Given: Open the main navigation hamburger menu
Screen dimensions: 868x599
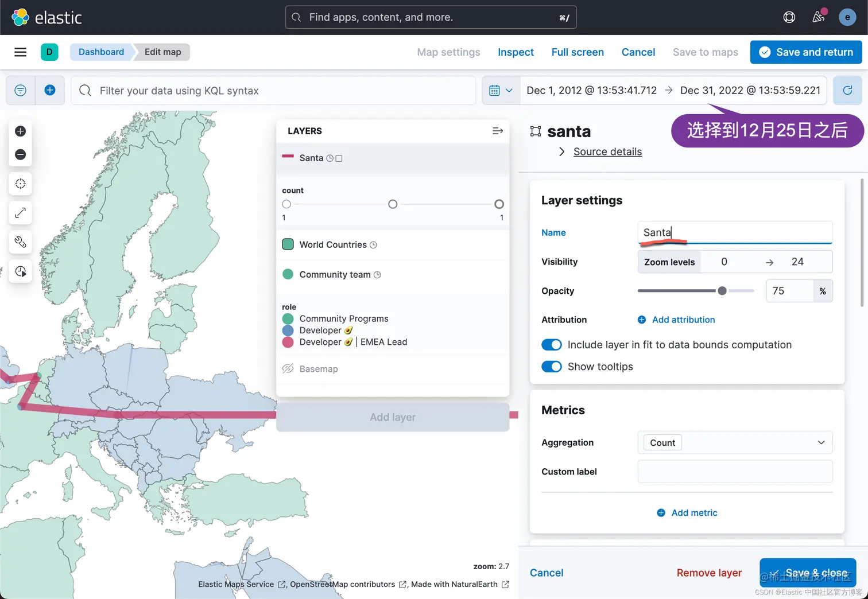Looking at the screenshot, I should coord(21,52).
